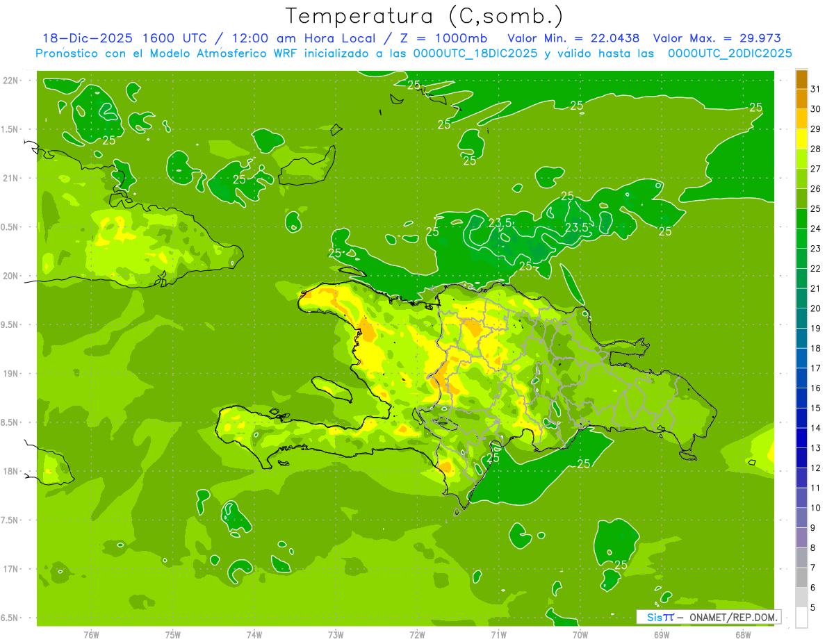Click the '75W' longitude axis label
Viewport: 834px width, 644px height.
point(173,634)
